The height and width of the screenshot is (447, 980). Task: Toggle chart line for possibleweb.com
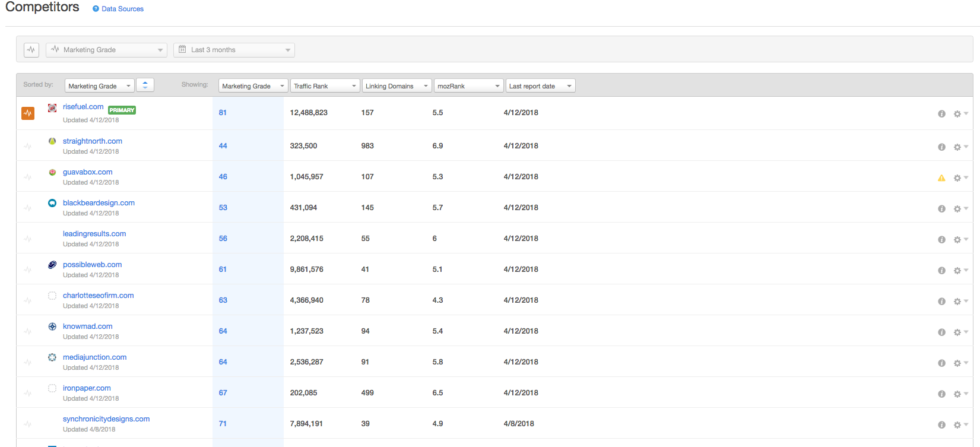coord(28,270)
